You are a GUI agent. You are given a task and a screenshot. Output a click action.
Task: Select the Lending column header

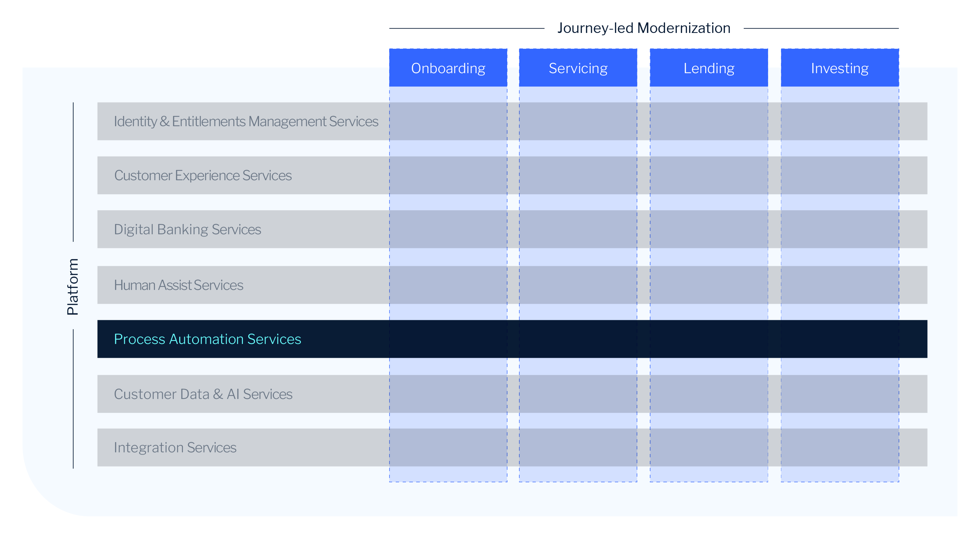click(x=709, y=68)
